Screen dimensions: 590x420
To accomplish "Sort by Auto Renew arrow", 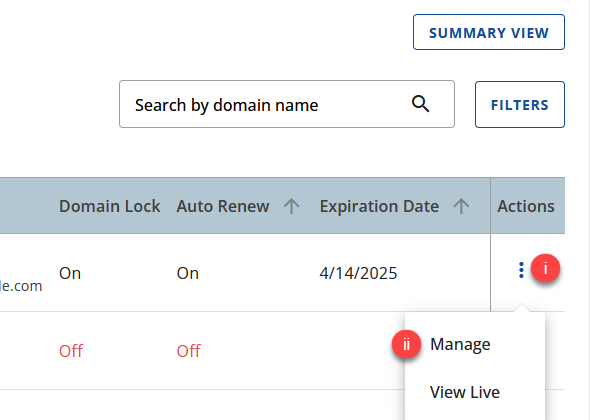I will (291, 206).
